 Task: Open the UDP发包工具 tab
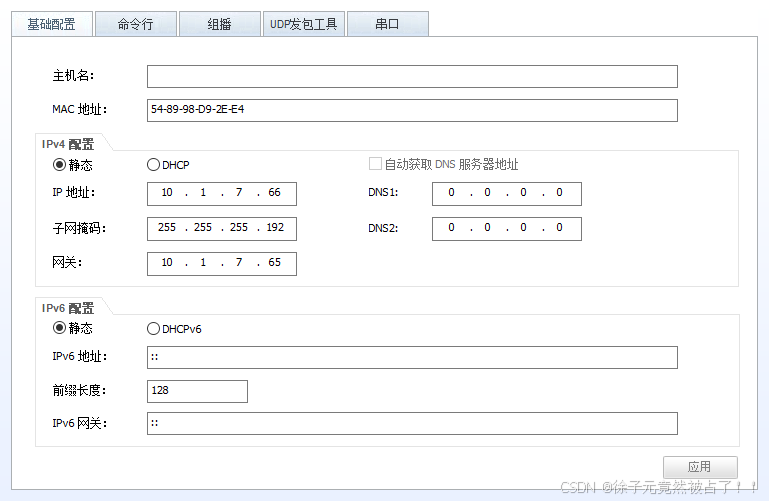click(304, 24)
